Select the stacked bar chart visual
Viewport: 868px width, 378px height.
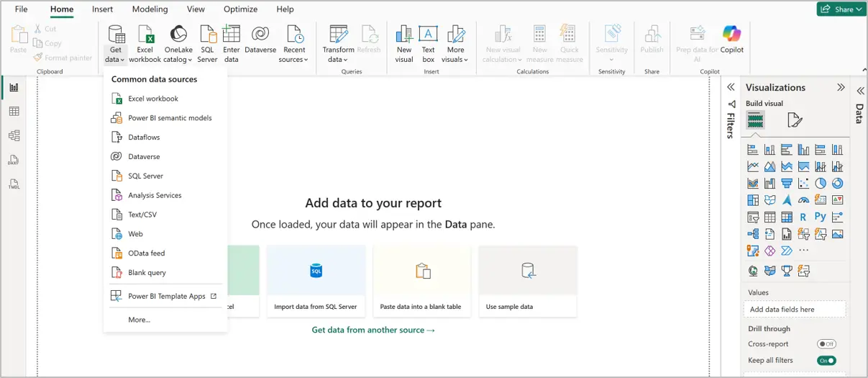click(x=753, y=150)
